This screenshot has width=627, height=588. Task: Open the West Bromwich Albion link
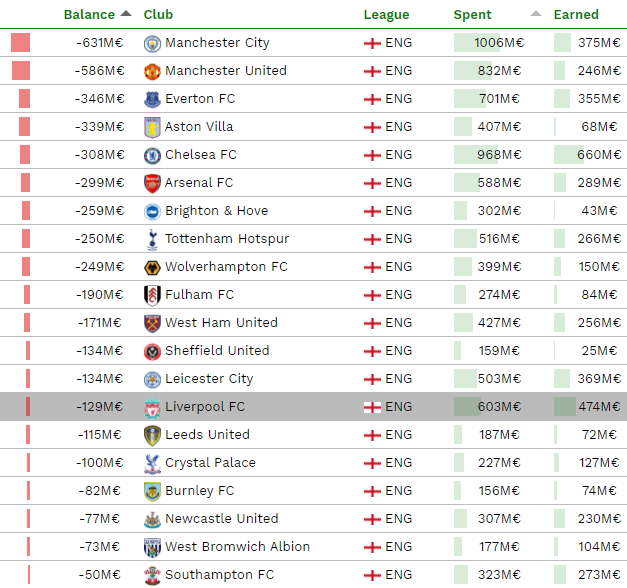237,546
